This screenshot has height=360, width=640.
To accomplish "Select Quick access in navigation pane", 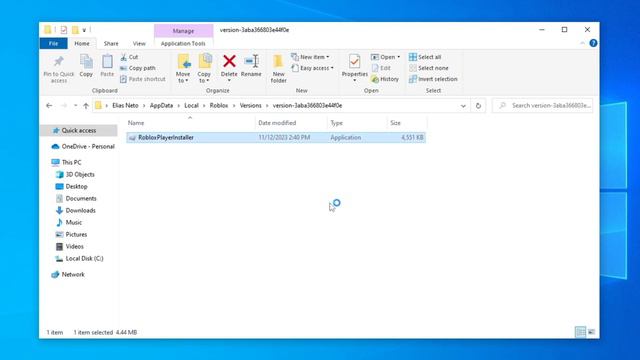I will pos(79,131).
